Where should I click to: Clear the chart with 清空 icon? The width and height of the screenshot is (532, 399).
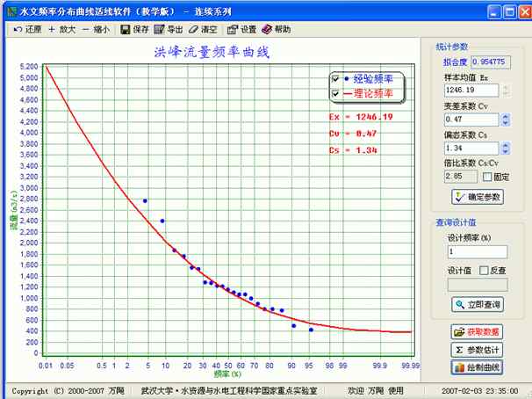point(194,29)
